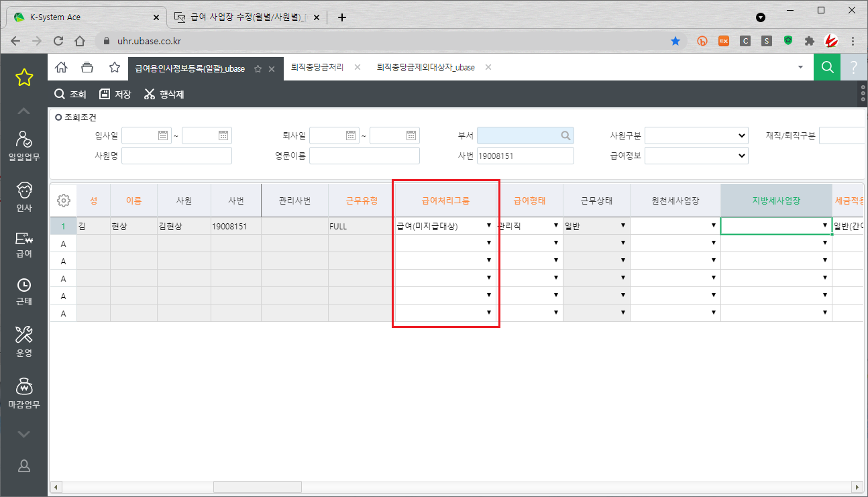Close the 퇴직충당금처리 tab
This screenshot has width=868, height=497.
click(x=358, y=68)
